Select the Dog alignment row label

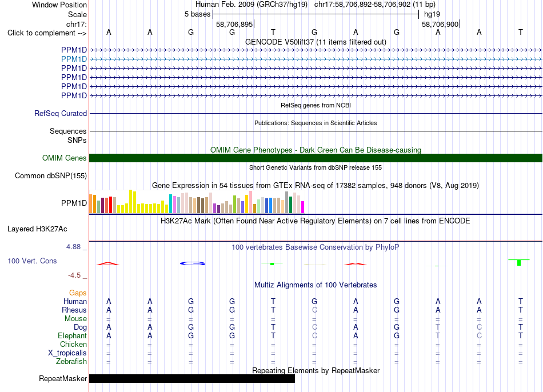tap(80, 327)
